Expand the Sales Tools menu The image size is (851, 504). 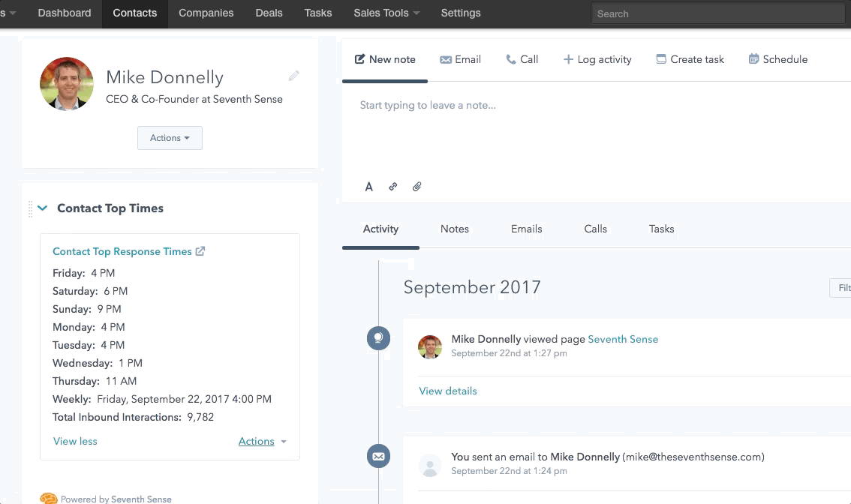point(386,13)
